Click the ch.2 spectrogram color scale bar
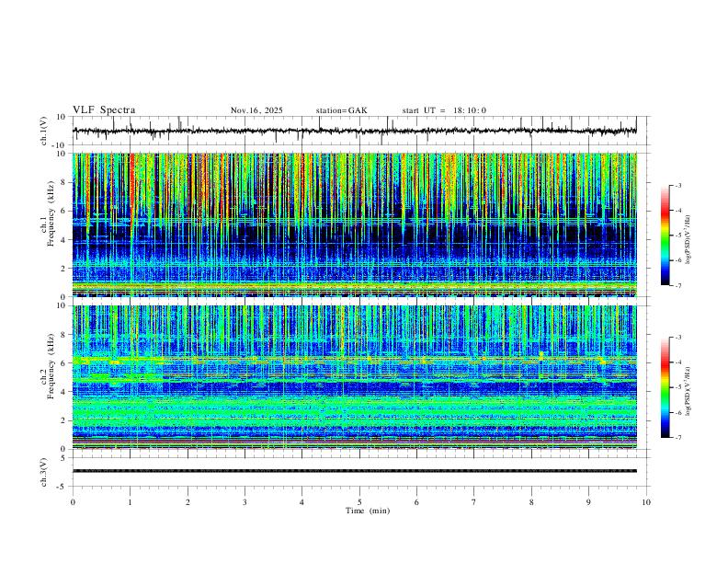This screenshot has height=563, width=728. [x=665, y=387]
